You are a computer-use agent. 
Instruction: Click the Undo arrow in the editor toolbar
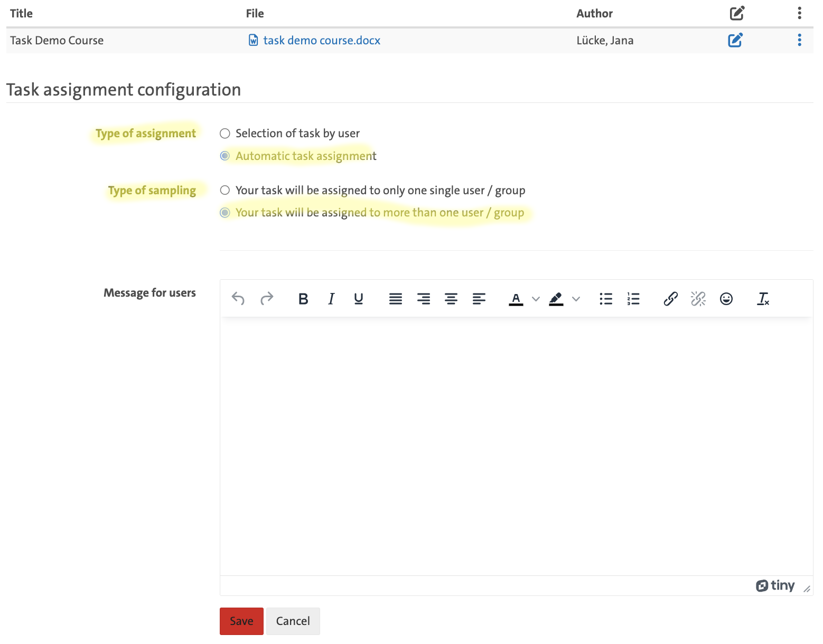pyautogui.click(x=238, y=299)
